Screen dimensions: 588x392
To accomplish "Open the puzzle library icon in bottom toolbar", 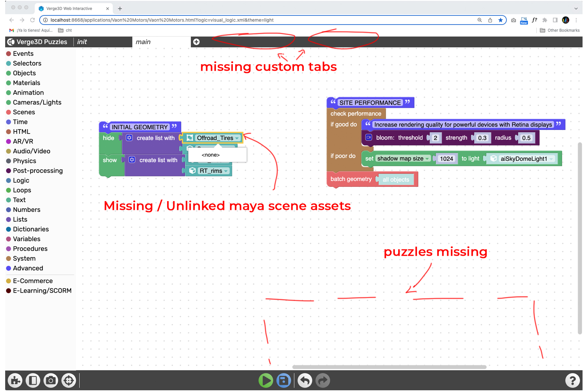I will (15, 381).
